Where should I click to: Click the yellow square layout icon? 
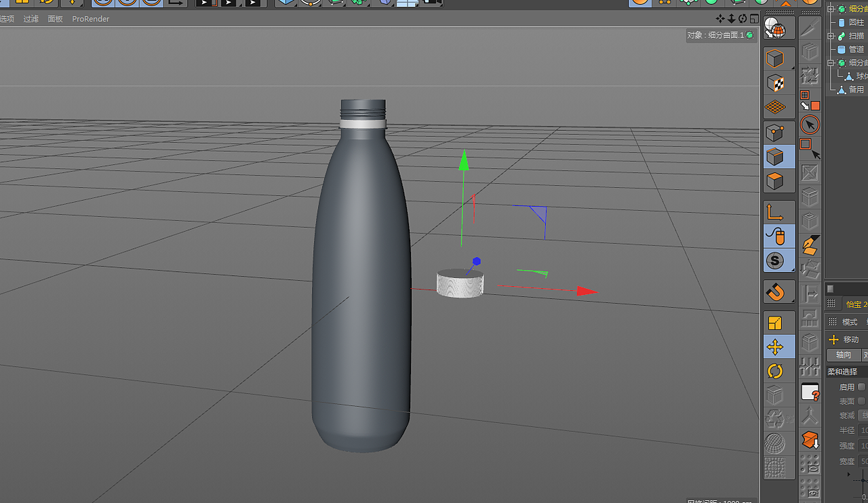tap(775, 323)
